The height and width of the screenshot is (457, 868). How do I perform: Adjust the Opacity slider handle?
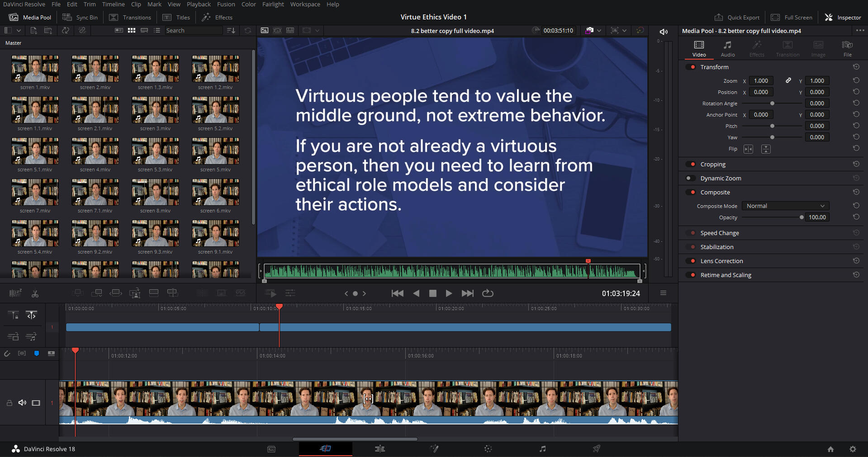click(x=802, y=217)
